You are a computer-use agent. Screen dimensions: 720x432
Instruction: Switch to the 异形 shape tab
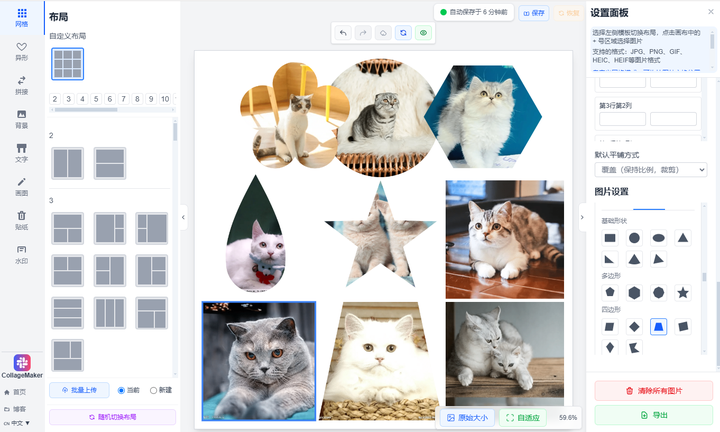tap(21, 50)
